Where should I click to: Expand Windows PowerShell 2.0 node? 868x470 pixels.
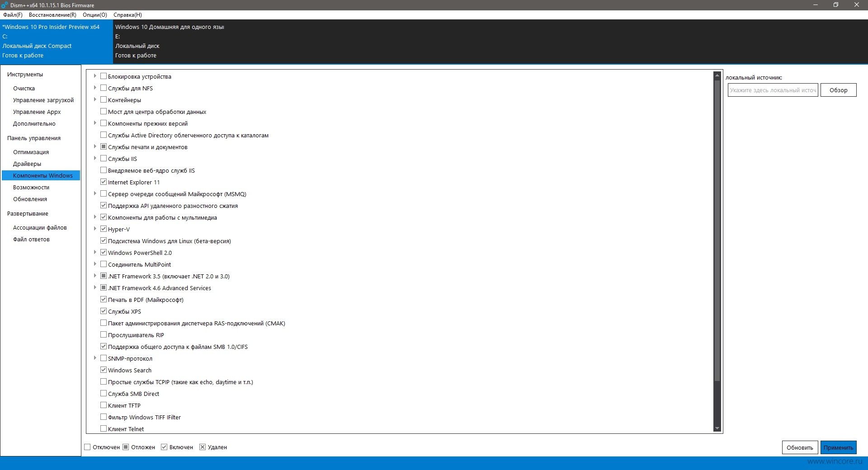95,252
